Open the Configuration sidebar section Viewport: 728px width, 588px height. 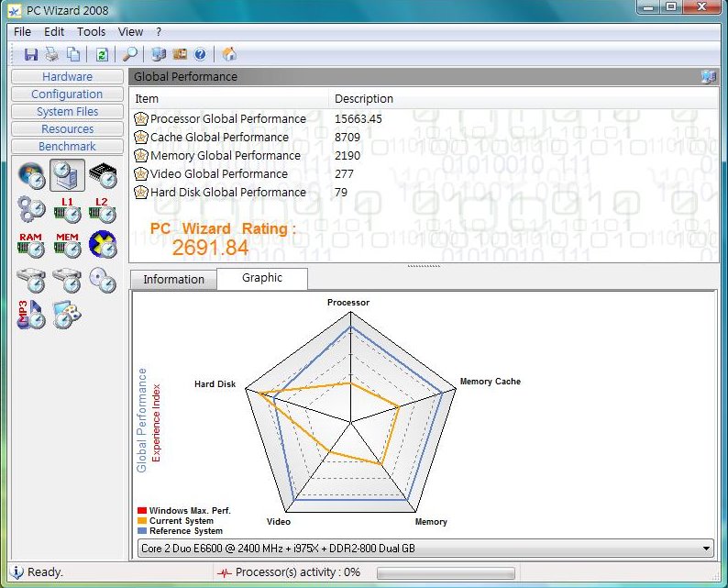[x=67, y=94]
